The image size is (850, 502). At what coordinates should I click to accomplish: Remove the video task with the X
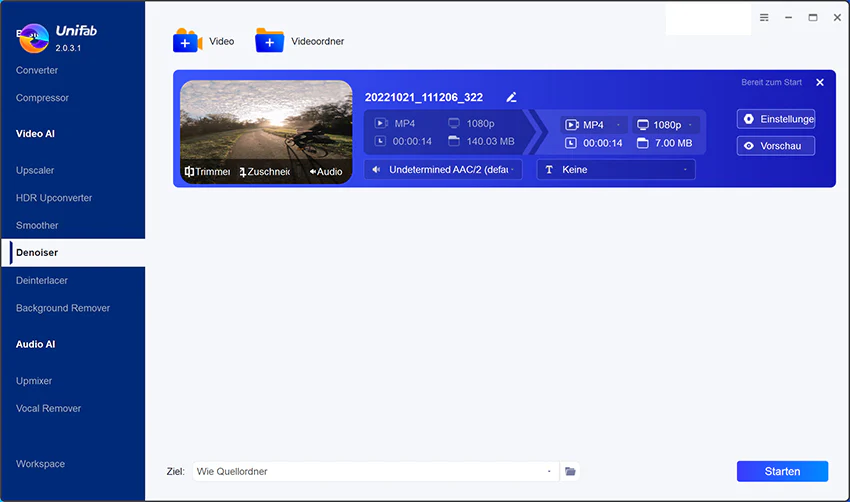(820, 82)
